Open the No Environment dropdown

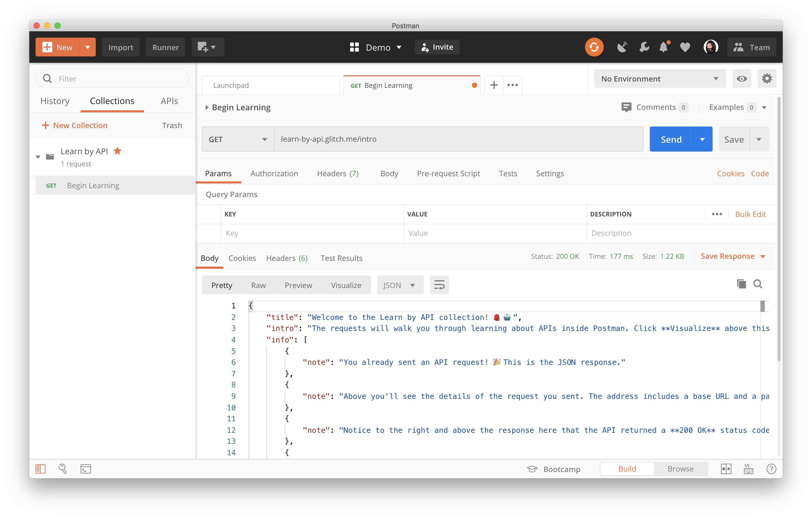pos(659,78)
